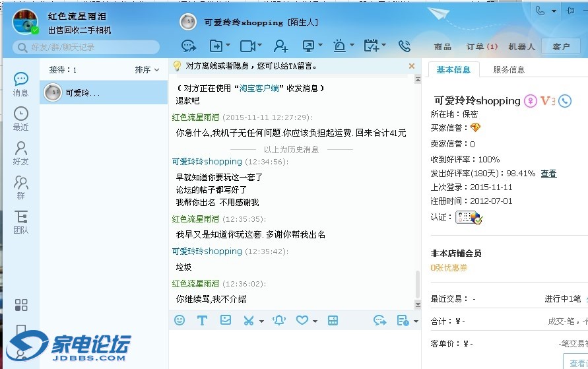Expand the heart icon dropdown arrow

(315, 321)
